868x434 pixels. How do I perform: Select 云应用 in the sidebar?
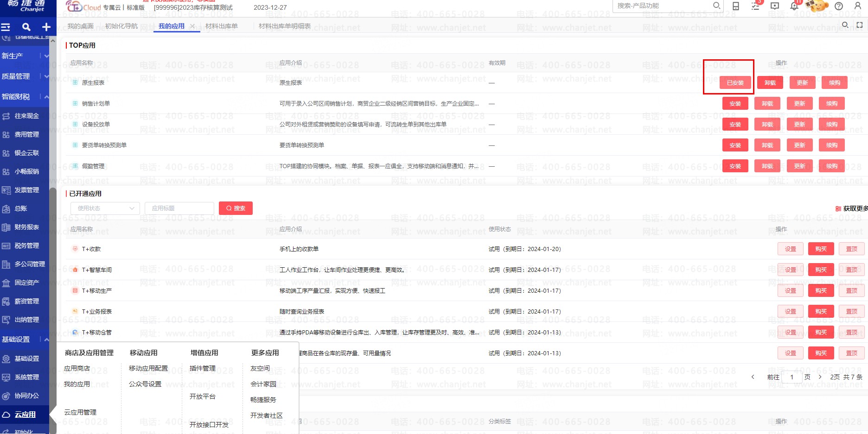(25, 415)
